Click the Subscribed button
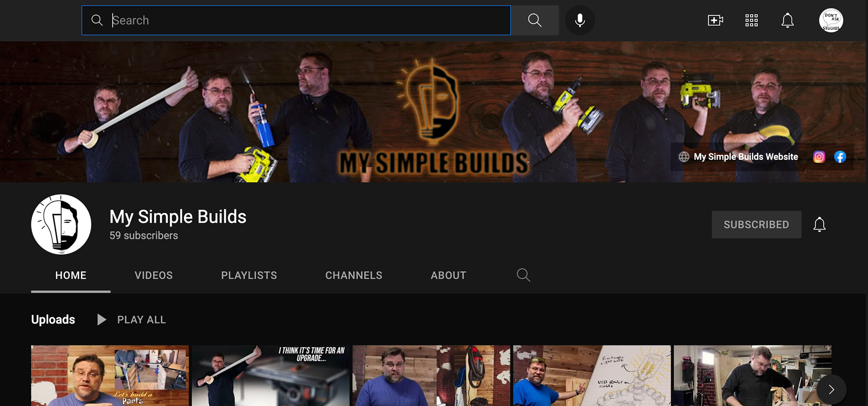The width and height of the screenshot is (868, 406). pos(756,224)
